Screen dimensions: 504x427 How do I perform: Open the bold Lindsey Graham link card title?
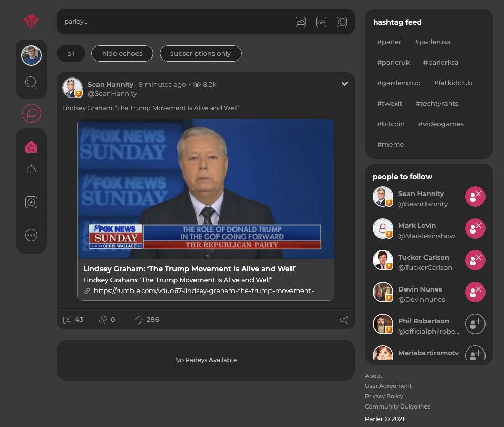189,269
